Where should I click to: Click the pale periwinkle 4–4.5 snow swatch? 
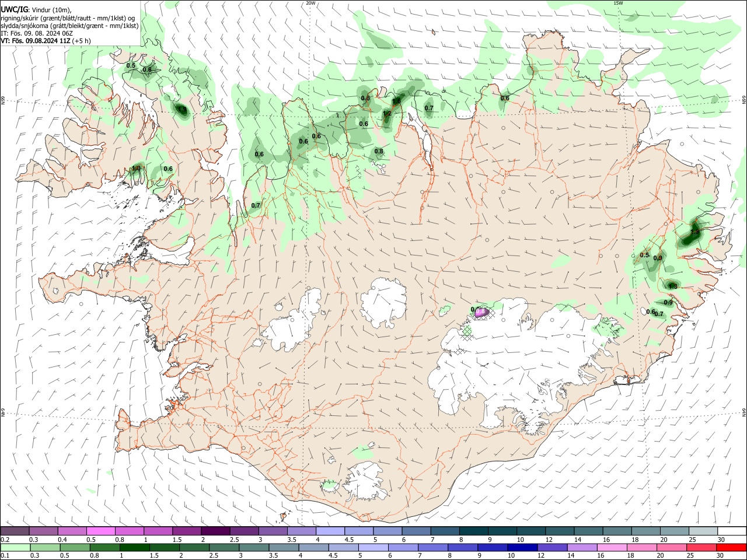(x=330, y=531)
